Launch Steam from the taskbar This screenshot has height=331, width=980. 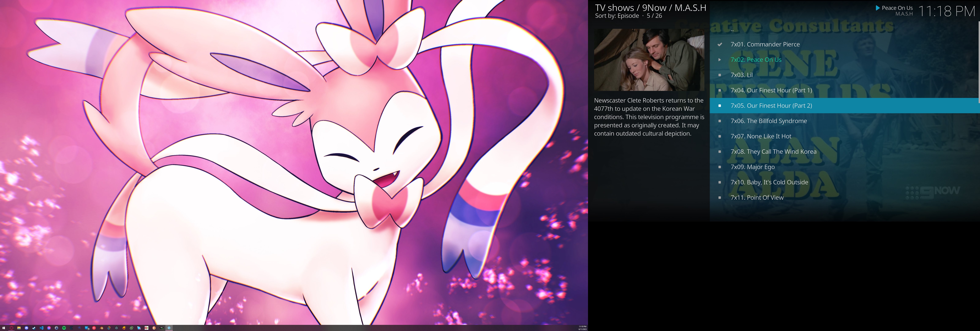[x=34, y=328]
